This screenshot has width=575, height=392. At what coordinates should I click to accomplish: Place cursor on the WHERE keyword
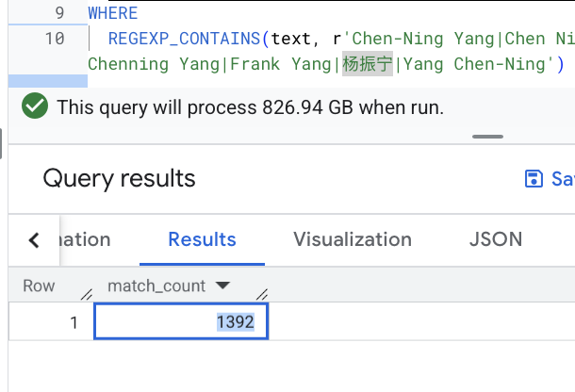coord(112,13)
